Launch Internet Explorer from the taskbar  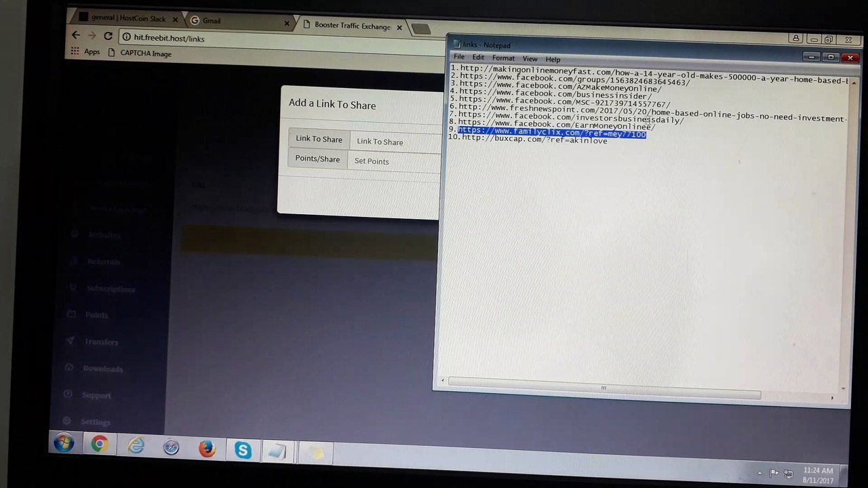pos(136,446)
